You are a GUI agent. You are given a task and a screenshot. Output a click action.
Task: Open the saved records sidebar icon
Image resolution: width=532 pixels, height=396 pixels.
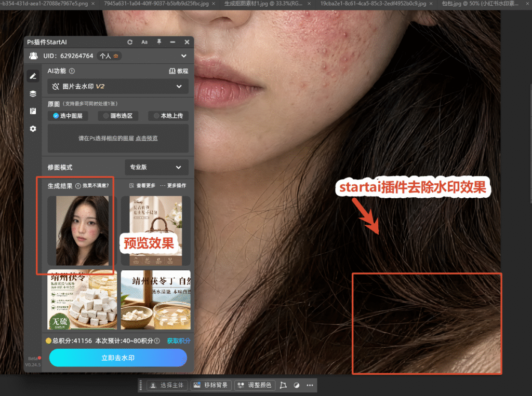(x=33, y=111)
